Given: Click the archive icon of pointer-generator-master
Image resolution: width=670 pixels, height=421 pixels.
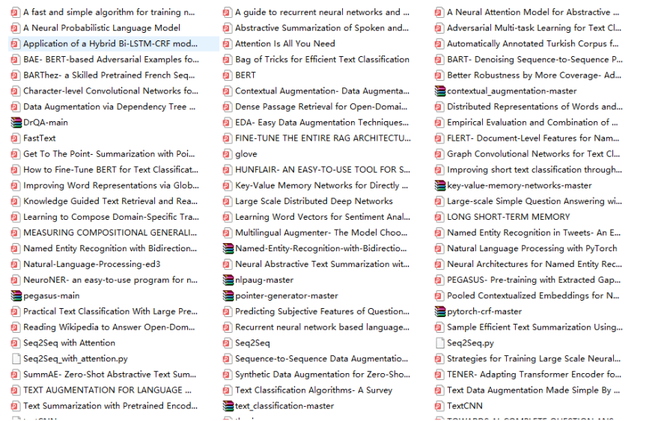Looking at the screenshot, I should click(x=228, y=296).
